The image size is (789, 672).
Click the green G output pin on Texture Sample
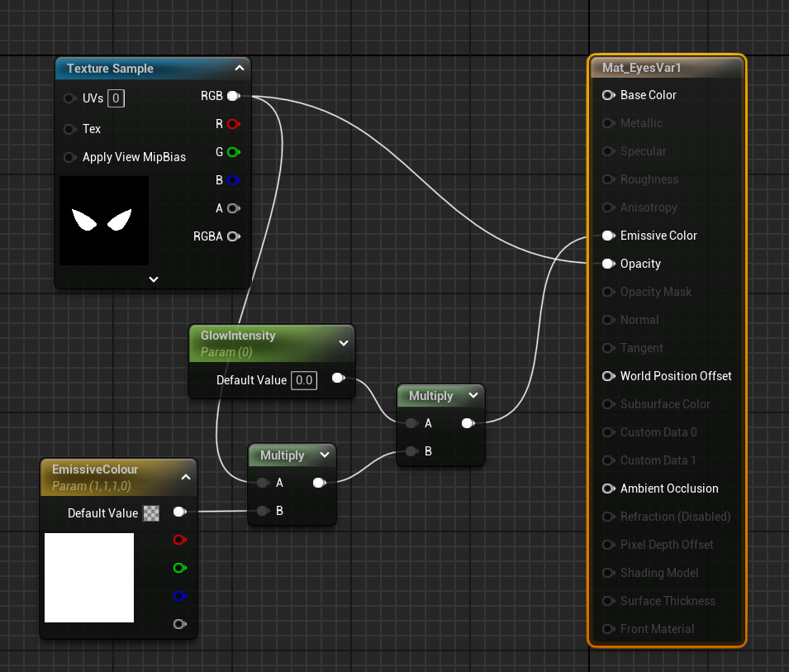pyautogui.click(x=233, y=152)
